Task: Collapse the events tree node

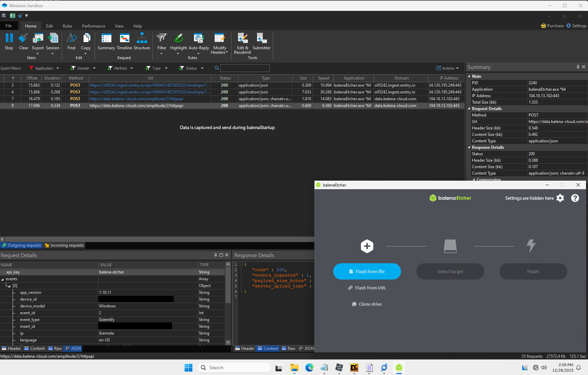Action: click(3, 279)
